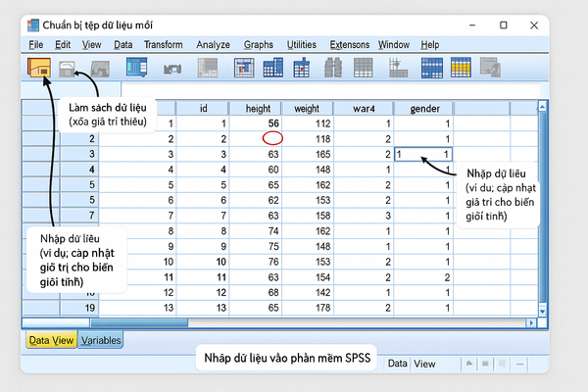The height and width of the screenshot is (392, 588).
Task: Select the war4 column header
Action: click(364, 109)
